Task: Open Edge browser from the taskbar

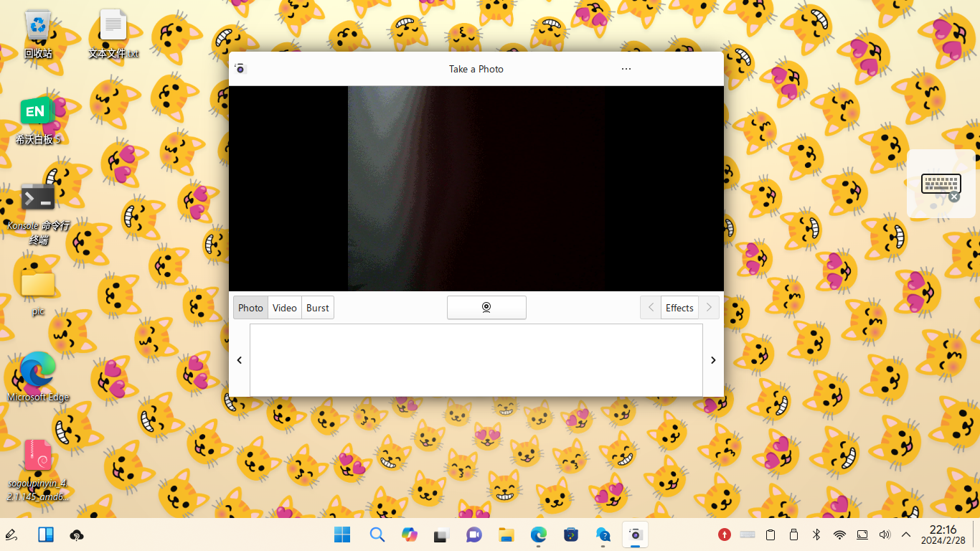Action: (x=539, y=534)
